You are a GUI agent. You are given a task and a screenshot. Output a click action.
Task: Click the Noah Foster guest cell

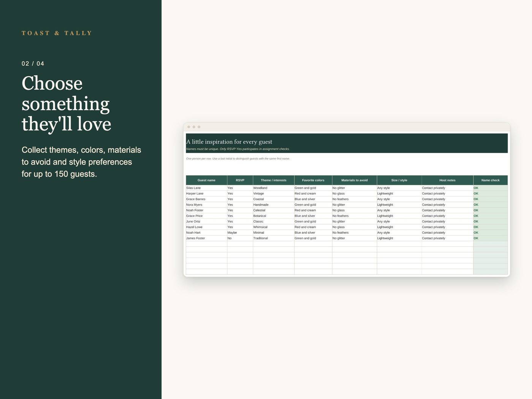click(x=206, y=210)
